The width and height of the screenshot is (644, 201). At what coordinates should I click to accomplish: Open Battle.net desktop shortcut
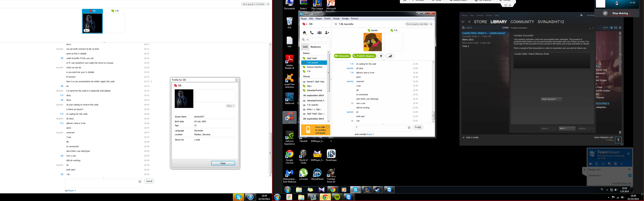click(289, 99)
